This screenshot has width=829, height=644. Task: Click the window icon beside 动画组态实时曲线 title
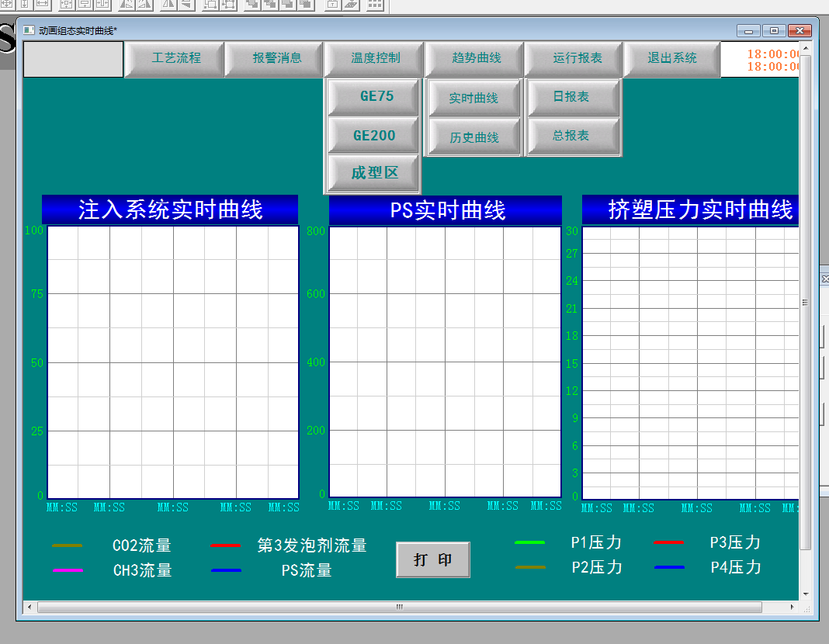point(28,30)
